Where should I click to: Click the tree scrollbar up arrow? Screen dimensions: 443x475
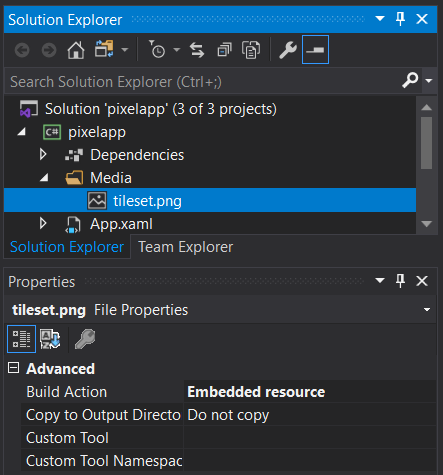(x=427, y=107)
